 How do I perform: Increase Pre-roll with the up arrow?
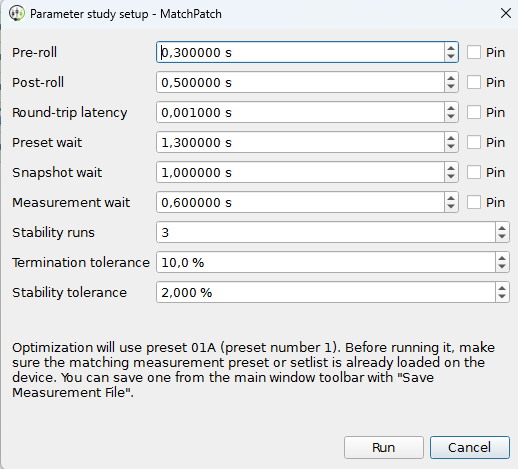click(x=451, y=48)
